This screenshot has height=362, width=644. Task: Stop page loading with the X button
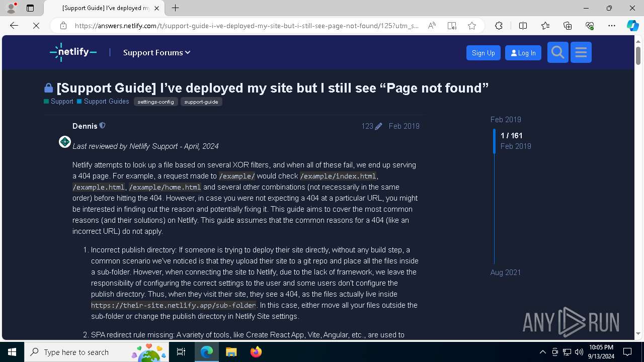pyautogui.click(x=36, y=26)
